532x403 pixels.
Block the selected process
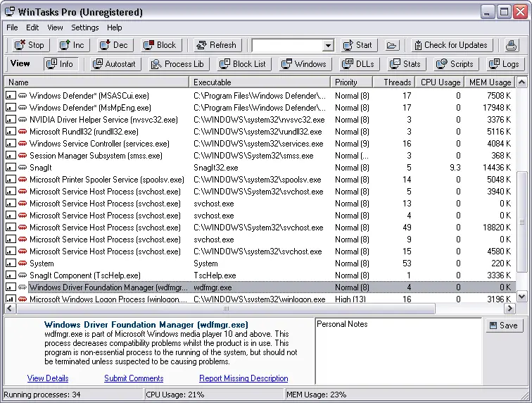[159, 45]
